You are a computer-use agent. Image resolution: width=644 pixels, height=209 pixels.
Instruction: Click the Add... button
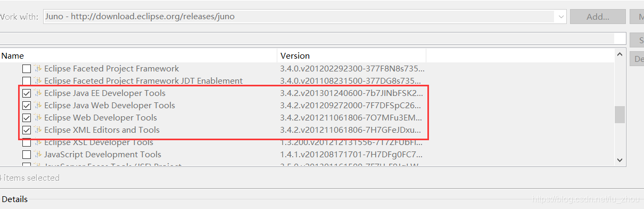598,17
